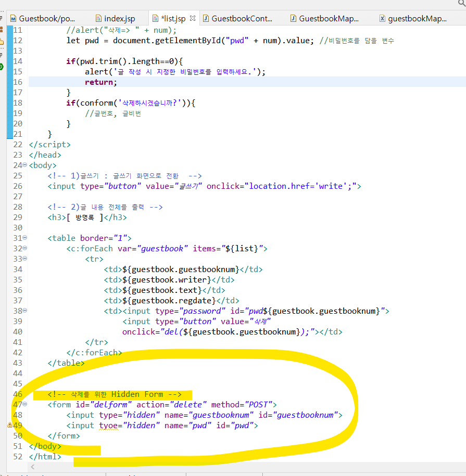This screenshot has height=476, width=466.
Task: Click 'pwd.trim().length' on line 14
Action: [x=120, y=61]
